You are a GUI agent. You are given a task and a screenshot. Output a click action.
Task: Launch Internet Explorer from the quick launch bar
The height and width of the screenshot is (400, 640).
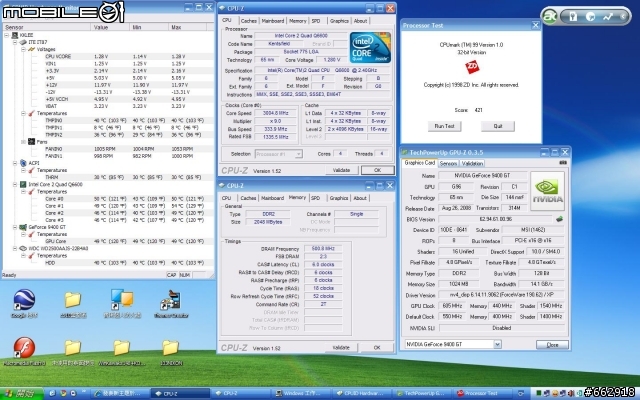52,393
